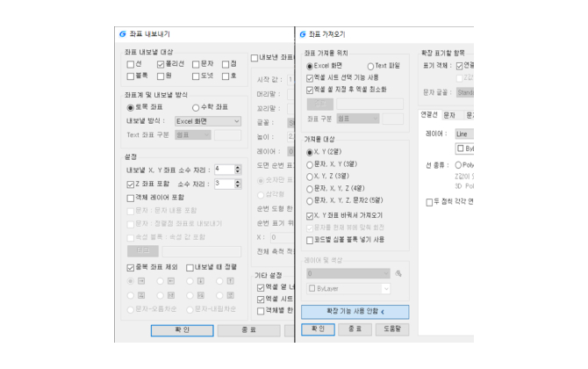Click the 도움말 button
588x369 pixels.
[391, 329]
